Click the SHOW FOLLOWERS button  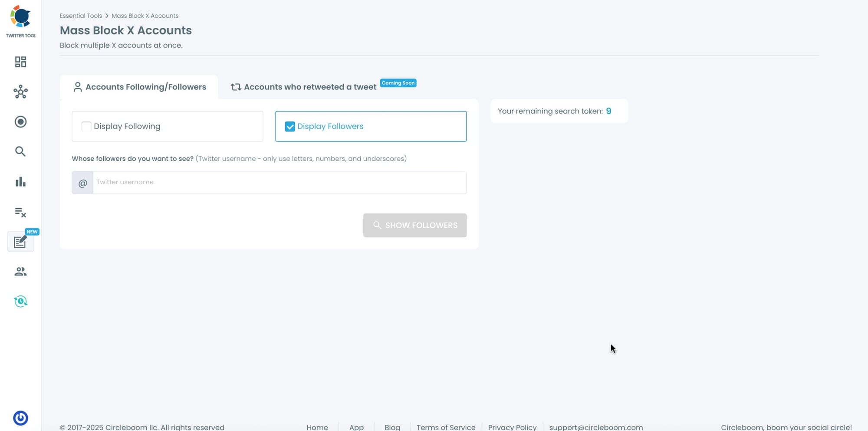pyautogui.click(x=415, y=225)
